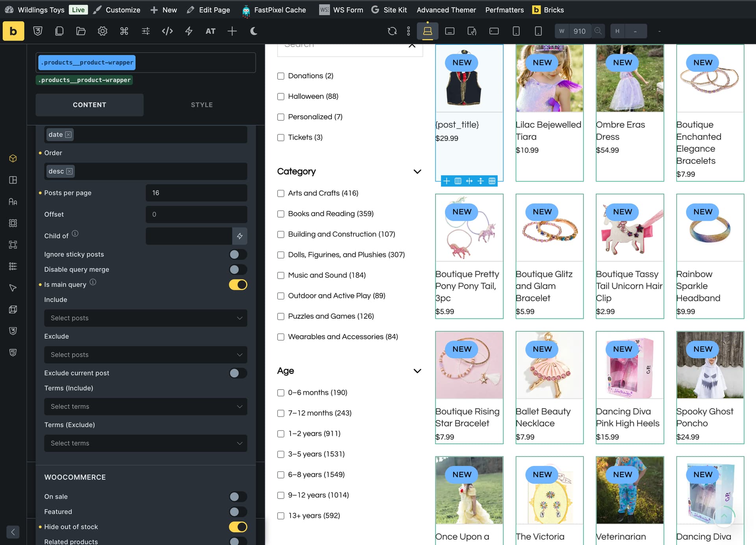Edit the Posts per page field
756x545 pixels.
pos(196,193)
